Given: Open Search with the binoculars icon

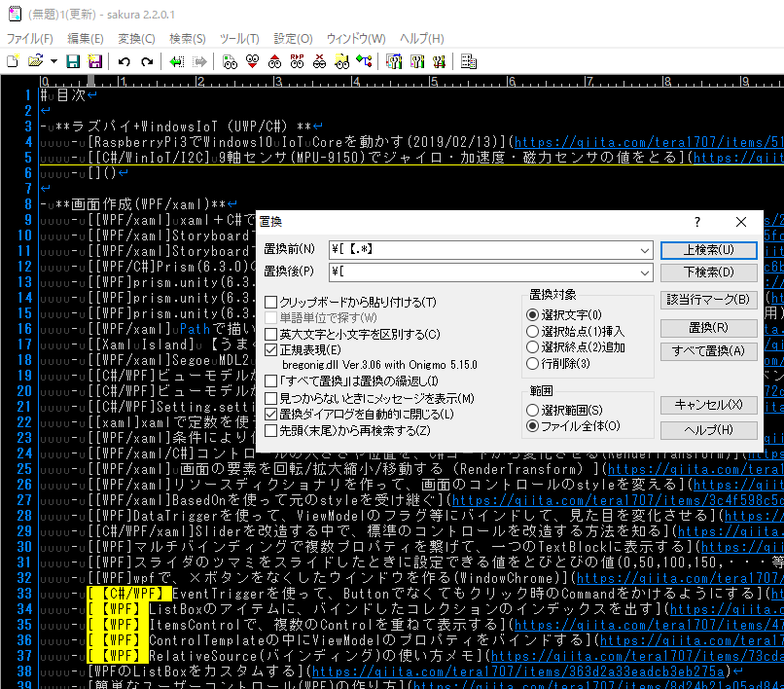Looking at the screenshot, I should coord(230,61).
